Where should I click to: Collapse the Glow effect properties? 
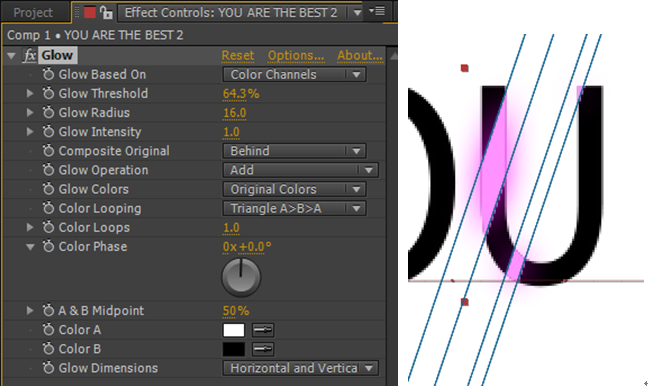click(12, 55)
